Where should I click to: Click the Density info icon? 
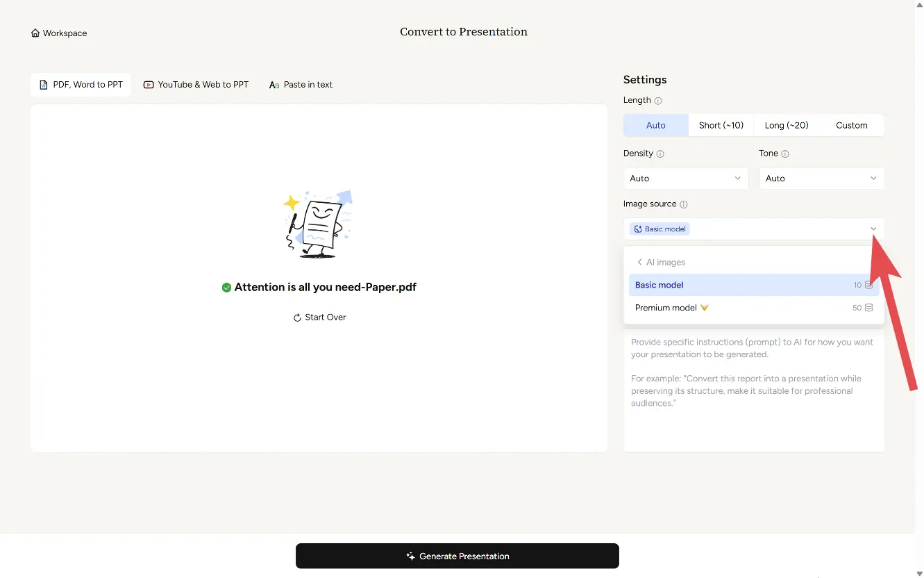click(x=660, y=154)
